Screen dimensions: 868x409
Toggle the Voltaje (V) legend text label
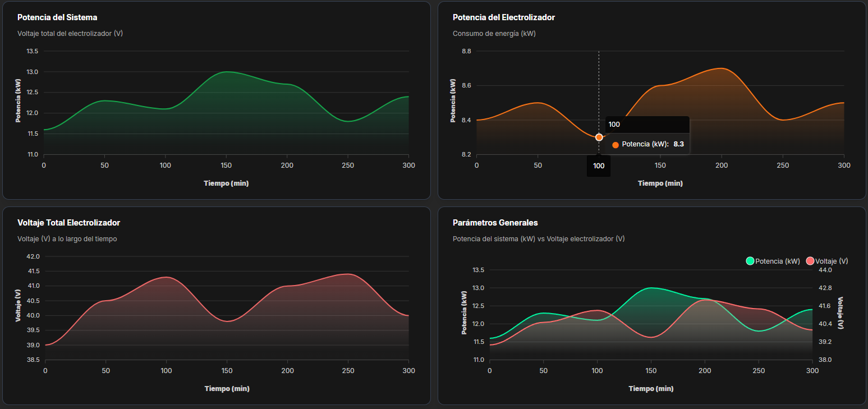tap(831, 261)
